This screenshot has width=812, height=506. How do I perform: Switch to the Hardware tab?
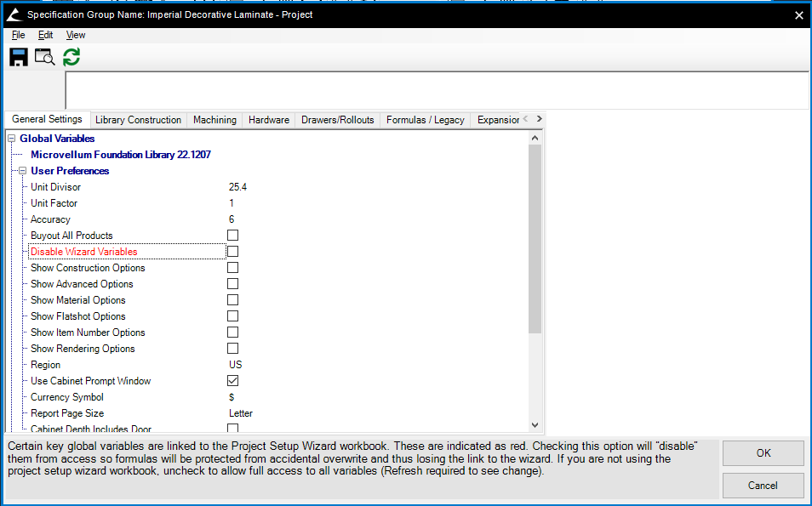(x=269, y=120)
